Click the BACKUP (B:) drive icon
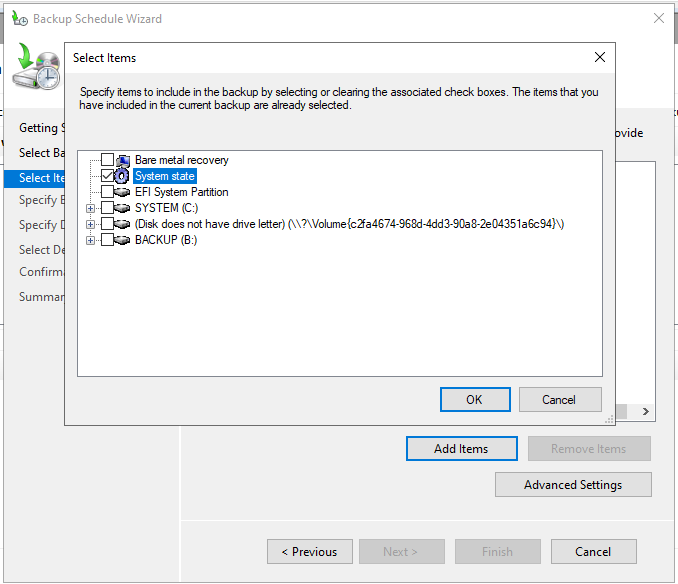 click(x=123, y=240)
